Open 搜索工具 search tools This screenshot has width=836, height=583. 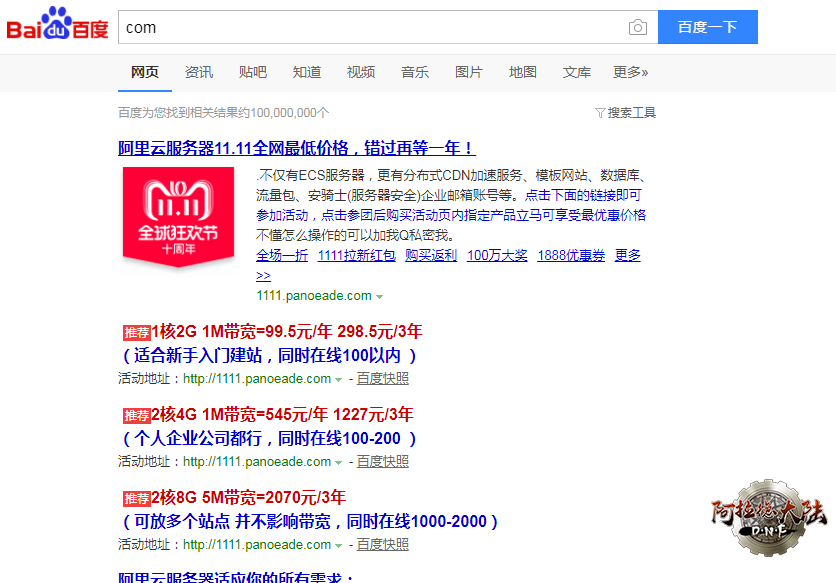(631, 113)
